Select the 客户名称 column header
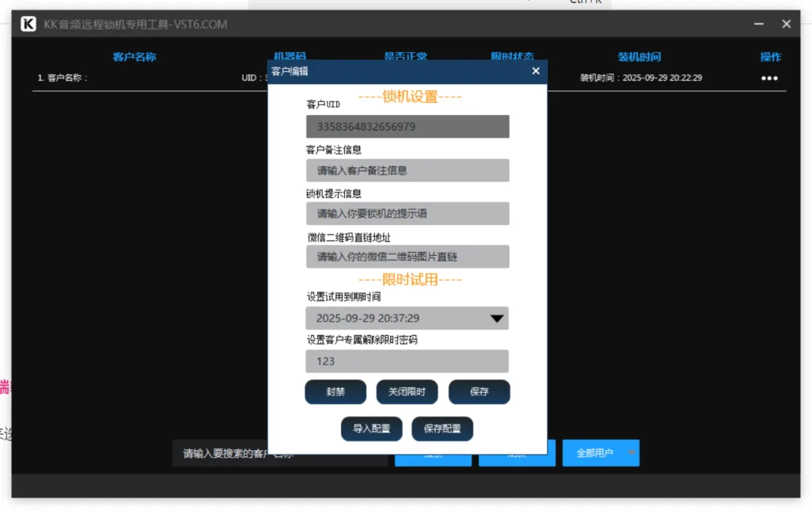Image resolution: width=812 pixels, height=511 pixels. 134,56
